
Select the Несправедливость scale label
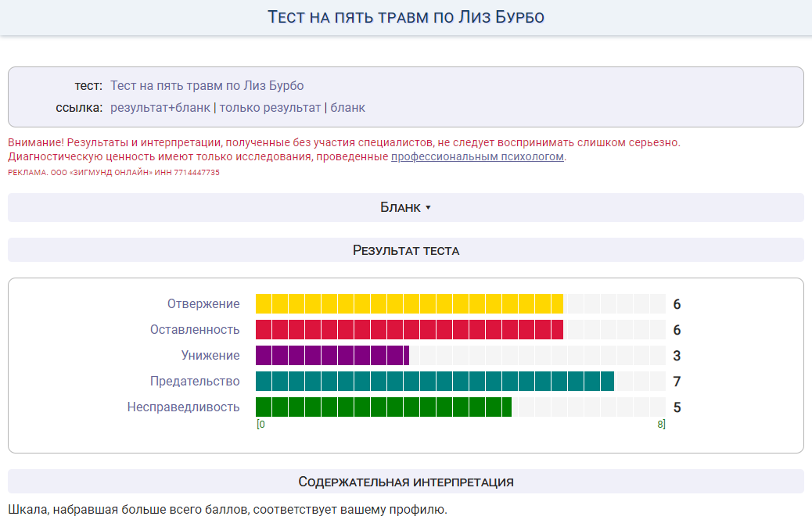pyautogui.click(x=183, y=407)
